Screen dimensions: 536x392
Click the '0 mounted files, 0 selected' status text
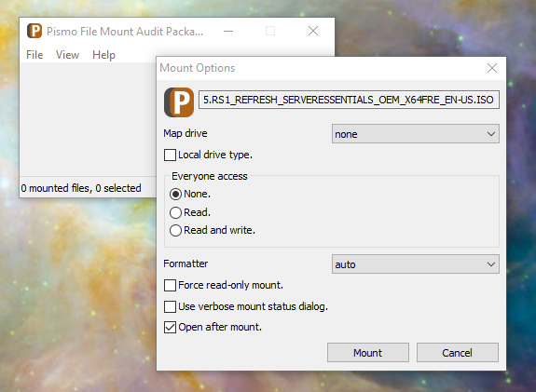coord(81,188)
